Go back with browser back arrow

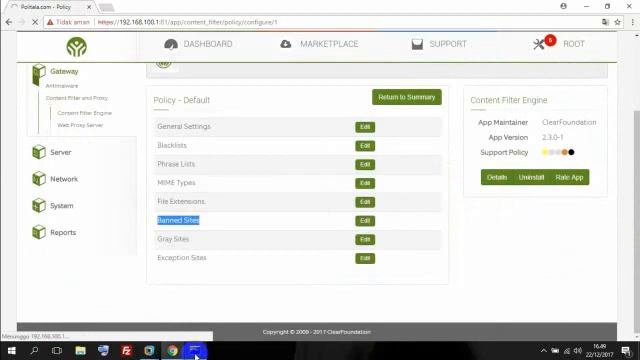[9, 22]
